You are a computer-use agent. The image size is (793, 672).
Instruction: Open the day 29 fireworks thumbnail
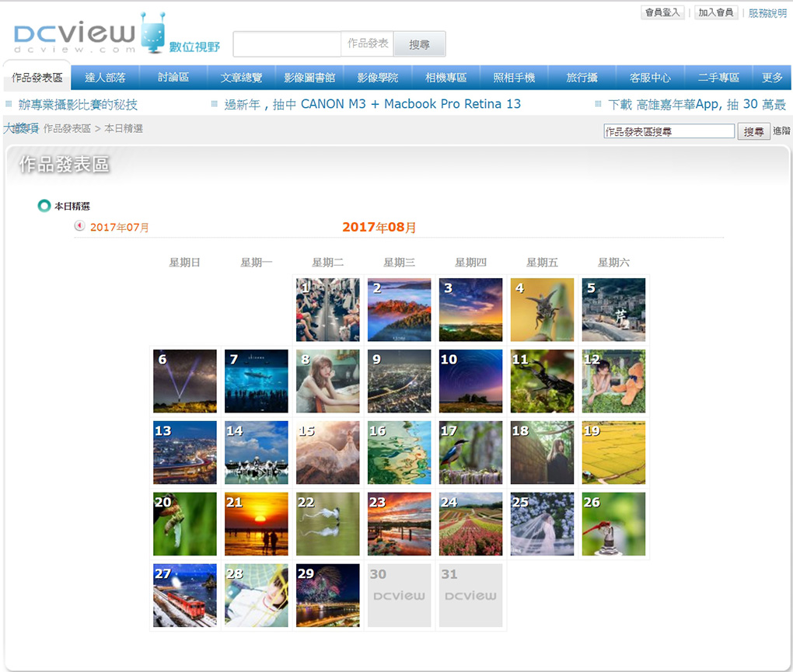click(328, 595)
